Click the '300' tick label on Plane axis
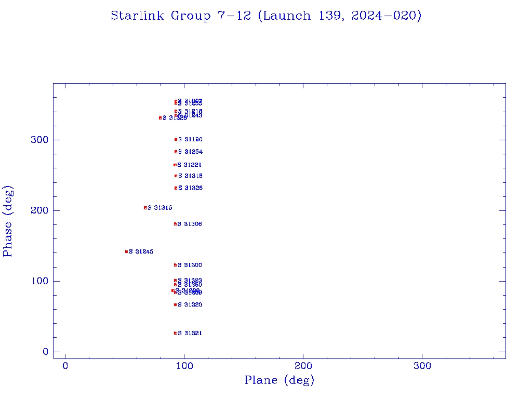Screen dimensions: 532x399 point(422,366)
